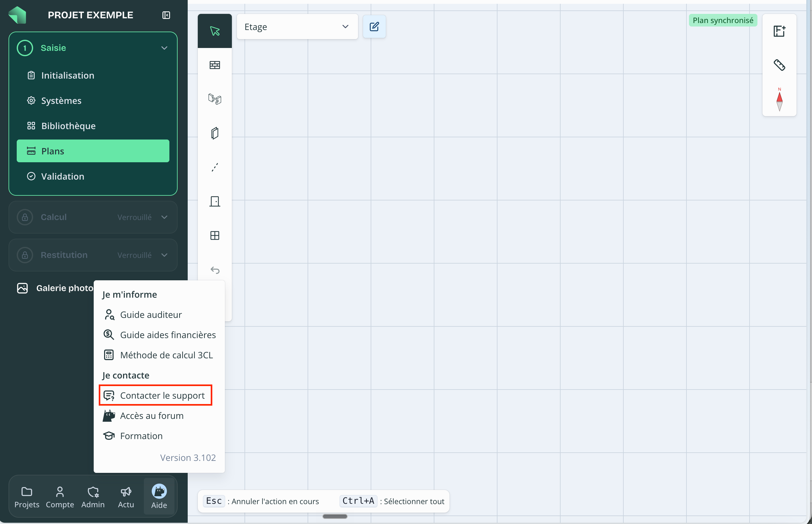Open the Projets folder
This screenshot has width=812, height=524.
(x=27, y=497)
